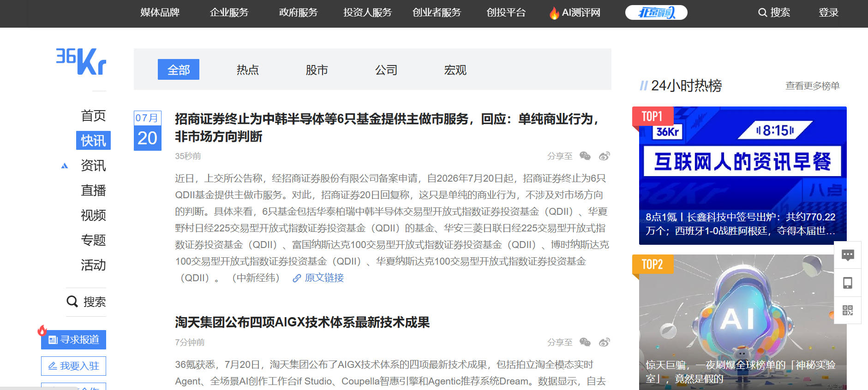
Task: Click the top bar search magnifier icon
Action: [x=763, y=12]
